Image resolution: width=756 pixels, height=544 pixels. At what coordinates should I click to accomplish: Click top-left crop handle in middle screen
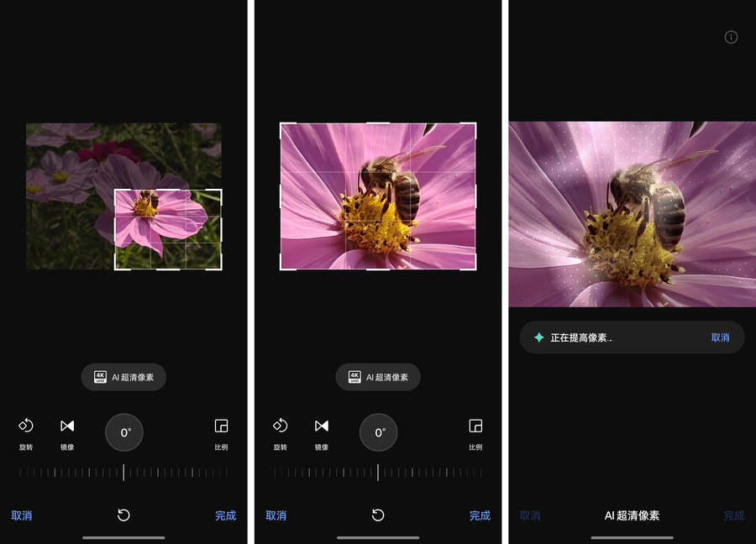[x=281, y=124]
